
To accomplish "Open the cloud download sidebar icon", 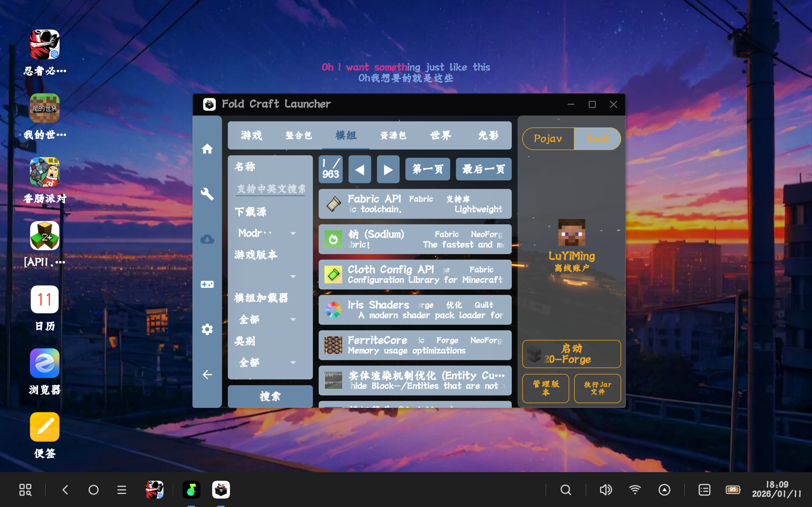I will [x=207, y=239].
